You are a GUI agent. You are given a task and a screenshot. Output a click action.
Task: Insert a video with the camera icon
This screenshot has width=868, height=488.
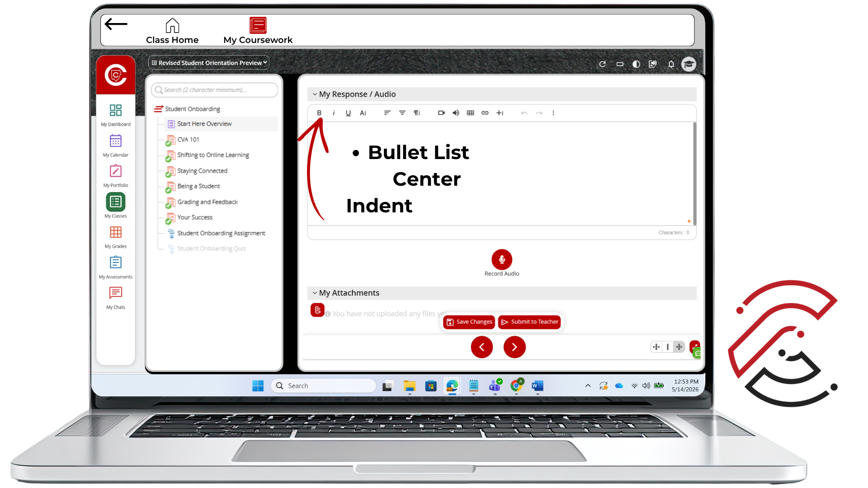pyautogui.click(x=441, y=113)
